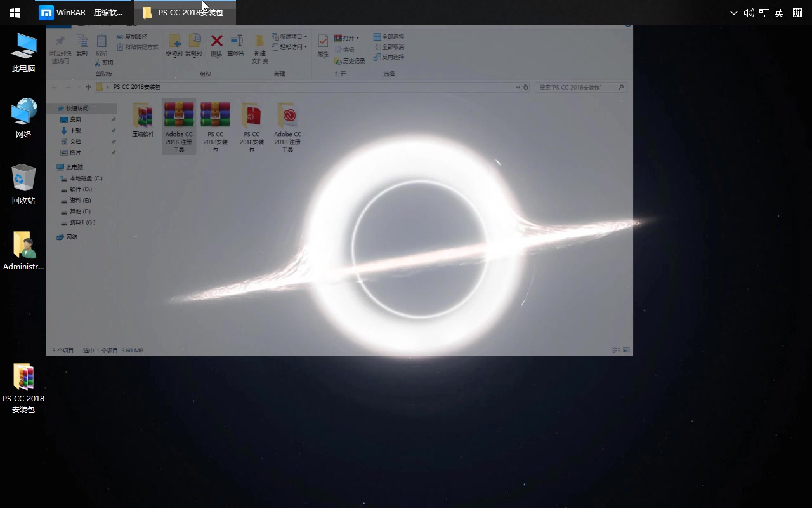812x508 pixels.
Task: Click 复制路径 copy path button
Action: [132, 37]
